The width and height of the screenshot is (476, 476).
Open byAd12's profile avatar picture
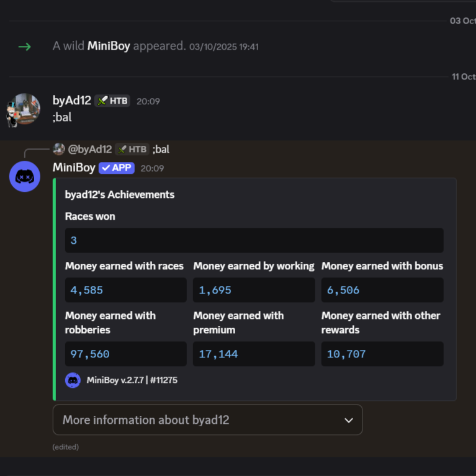click(x=24, y=109)
